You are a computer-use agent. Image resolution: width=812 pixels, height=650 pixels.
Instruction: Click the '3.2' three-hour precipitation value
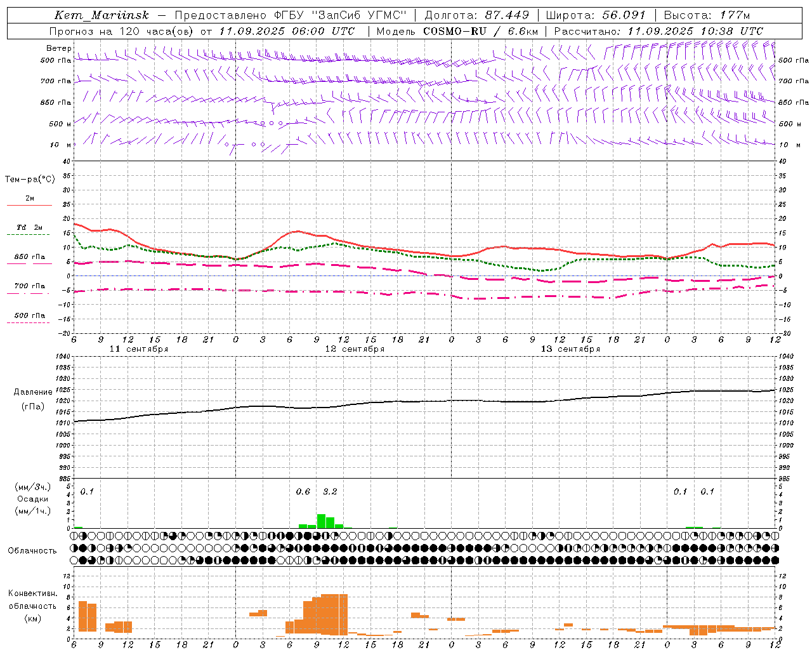pos(330,492)
